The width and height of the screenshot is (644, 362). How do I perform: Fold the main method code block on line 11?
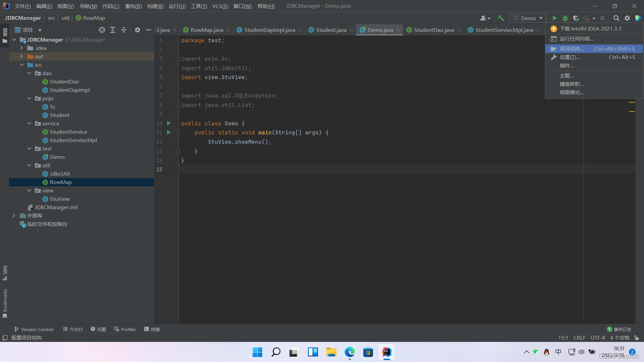pos(178,133)
